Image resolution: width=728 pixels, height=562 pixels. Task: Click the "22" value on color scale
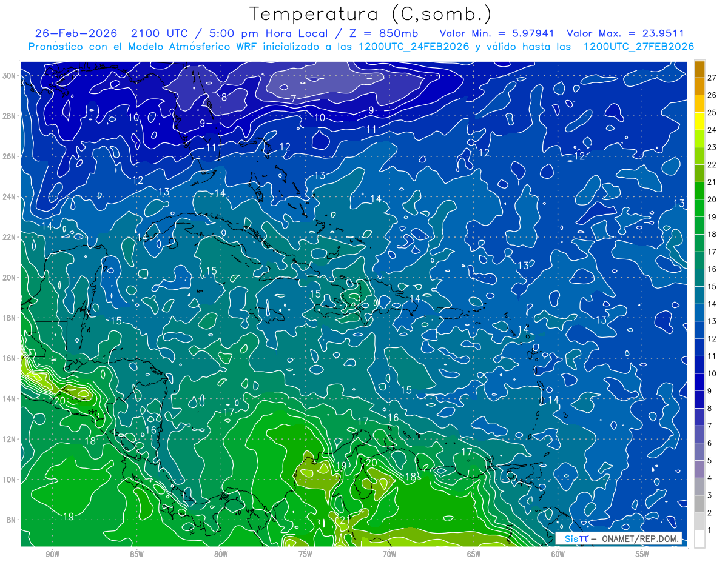pyautogui.click(x=712, y=164)
